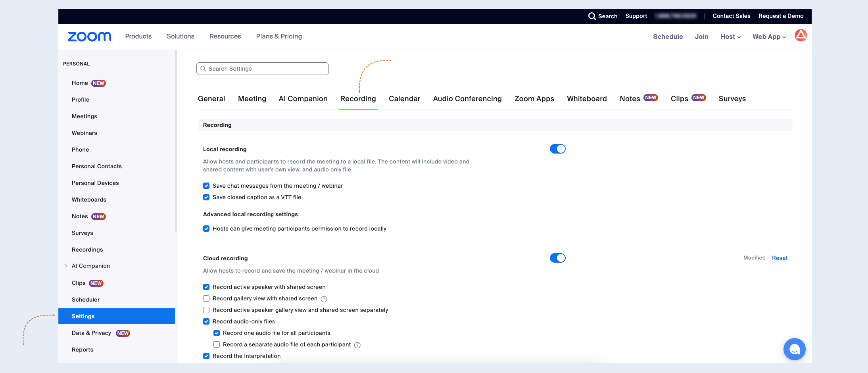The height and width of the screenshot is (373, 868).
Task: Select the Recording tab
Action: tap(358, 99)
